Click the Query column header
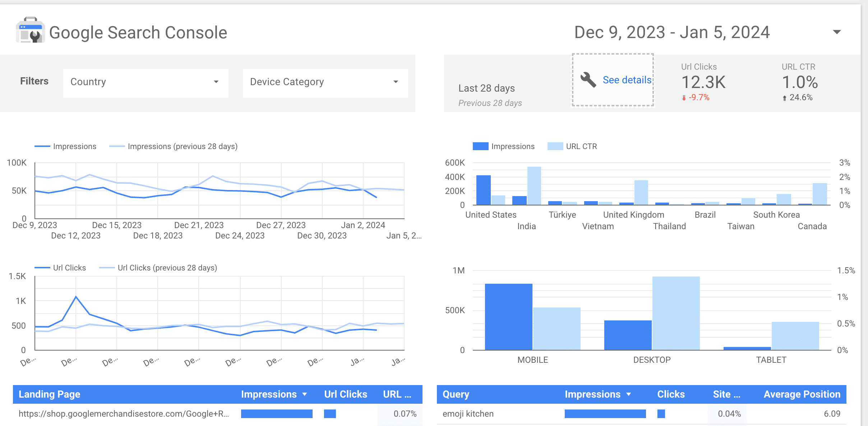Image resolution: width=868 pixels, height=426 pixels. coord(456,394)
